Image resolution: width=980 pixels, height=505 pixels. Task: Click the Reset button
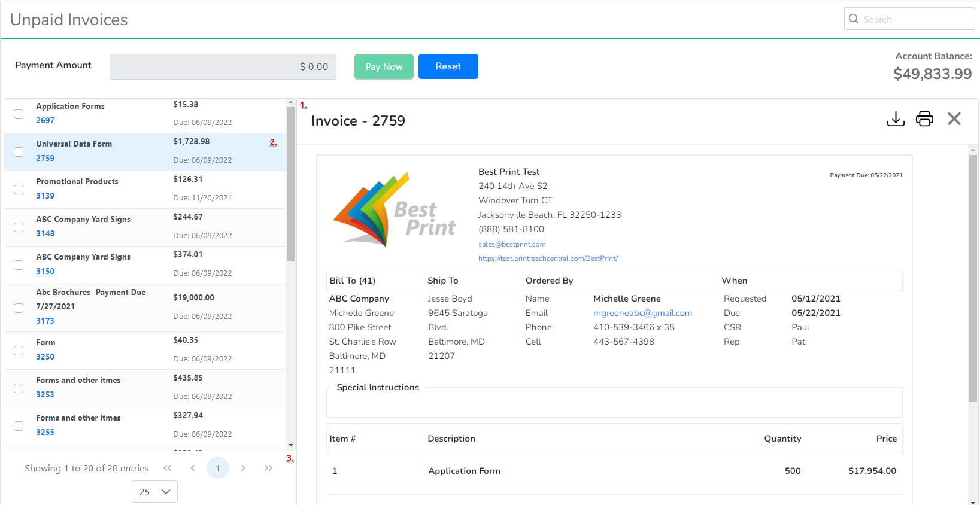point(448,66)
